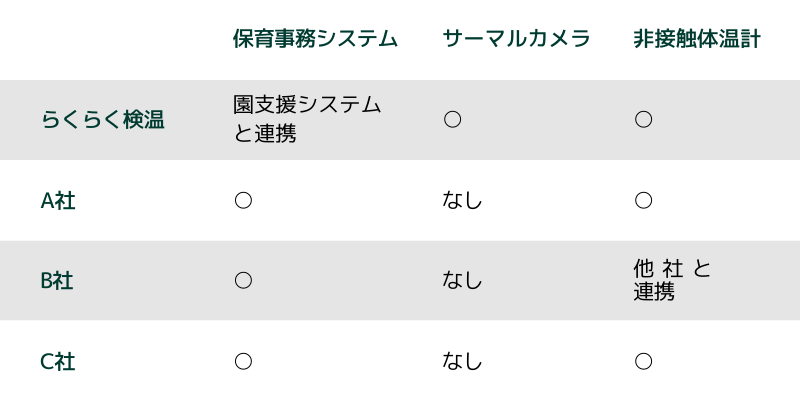Click the 他社と連携 cell in B社 row
Screen dimensions: 800x400
[672, 280]
